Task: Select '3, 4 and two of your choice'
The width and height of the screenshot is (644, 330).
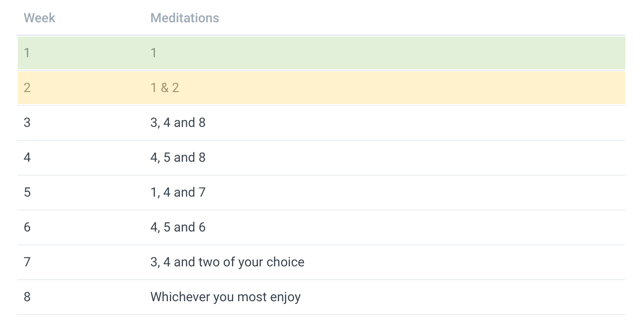Action: point(227,262)
